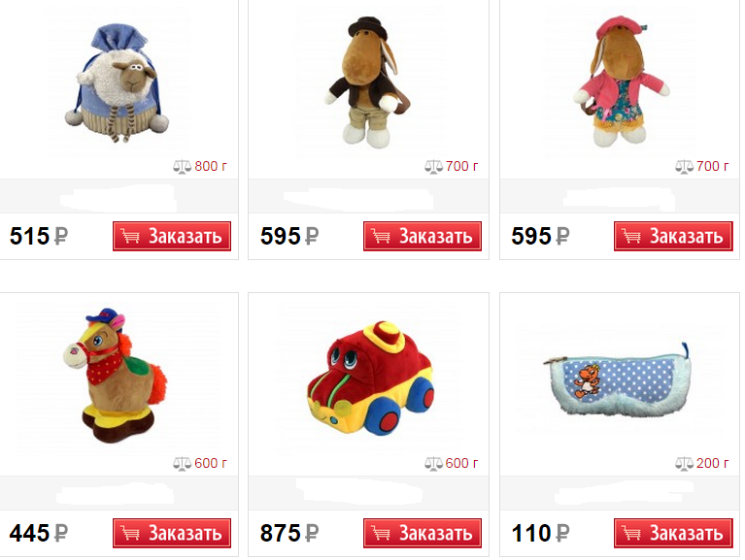This screenshot has width=745, height=560.
Task: View the red and yellow plush car
Action: 371,379
